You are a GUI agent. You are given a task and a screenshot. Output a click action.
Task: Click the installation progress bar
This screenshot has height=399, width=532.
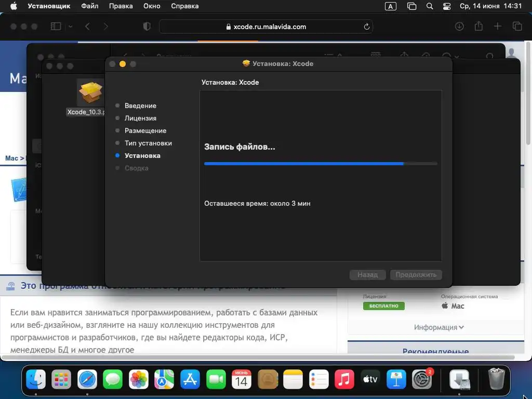click(321, 164)
